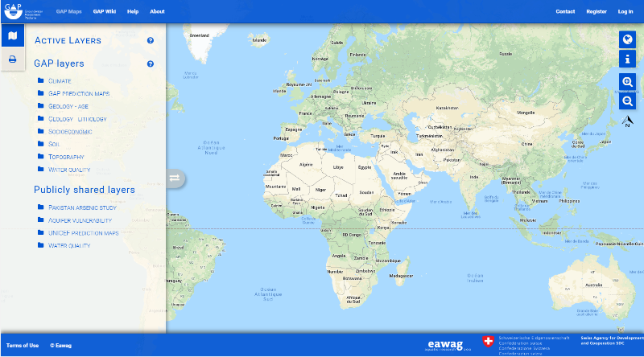Zoom out with the magnifier minus icon
The image size is (644, 357).
[627, 101]
